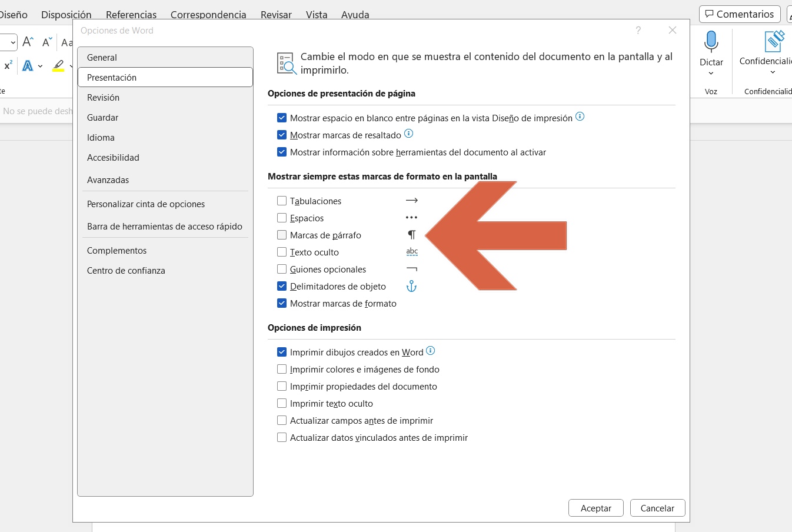Switch to the Vista ribbon tab

coord(317,14)
